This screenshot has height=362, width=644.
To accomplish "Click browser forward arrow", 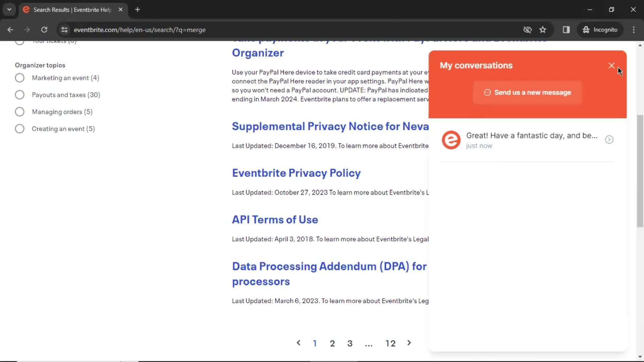I will coord(27,30).
